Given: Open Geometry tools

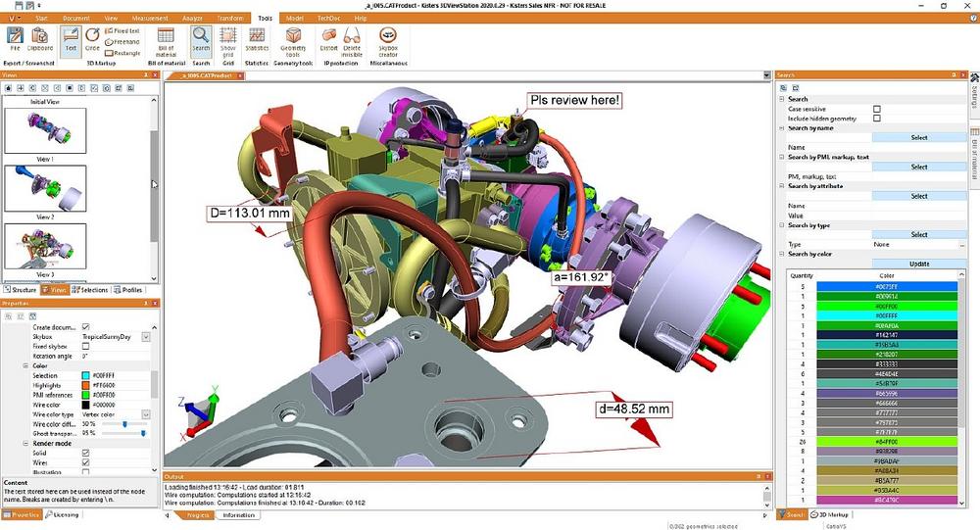Looking at the screenshot, I should [x=292, y=42].
